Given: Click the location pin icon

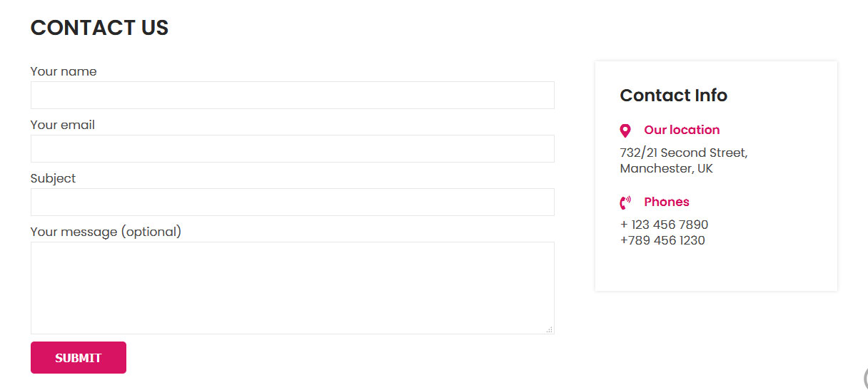Looking at the screenshot, I should [625, 130].
